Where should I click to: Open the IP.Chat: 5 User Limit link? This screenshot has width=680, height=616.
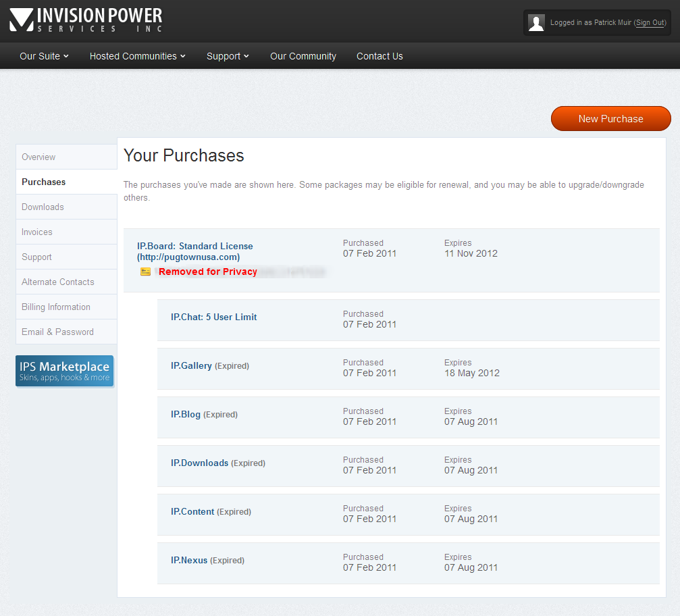(213, 317)
